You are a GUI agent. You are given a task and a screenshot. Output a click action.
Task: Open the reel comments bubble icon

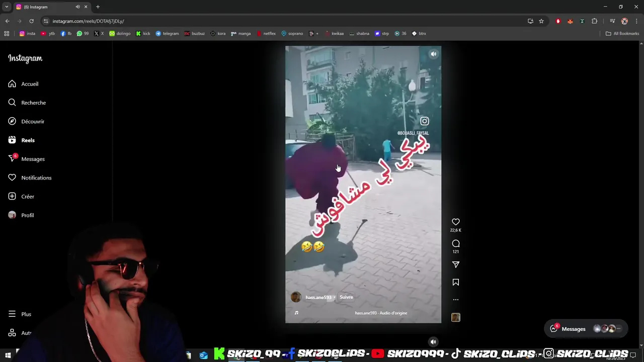456,243
